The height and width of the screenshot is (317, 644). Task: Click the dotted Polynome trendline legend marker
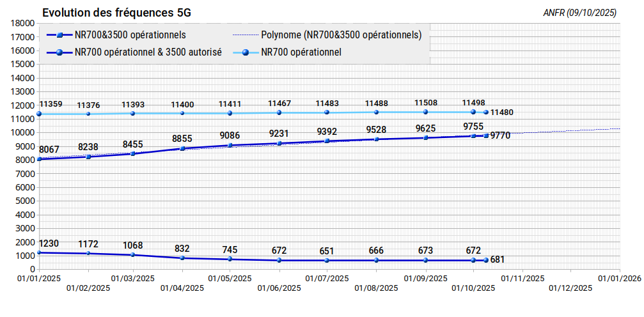coord(245,35)
